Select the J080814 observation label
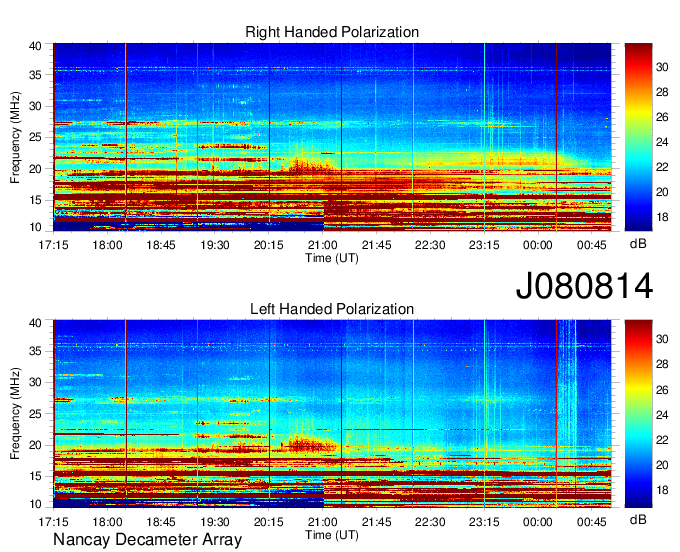The image size is (680, 552). click(x=584, y=286)
